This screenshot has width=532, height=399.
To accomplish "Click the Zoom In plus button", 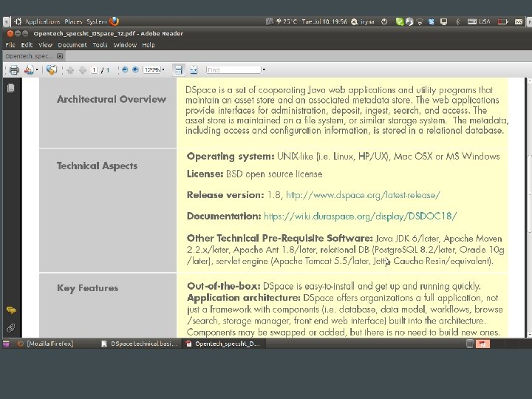I will (x=135, y=69).
